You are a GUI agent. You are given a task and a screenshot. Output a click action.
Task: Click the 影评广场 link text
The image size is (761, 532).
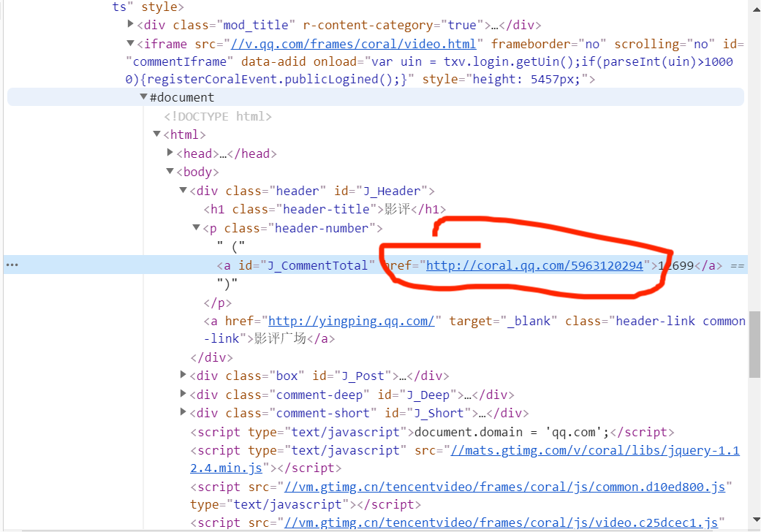click(280, 338)
